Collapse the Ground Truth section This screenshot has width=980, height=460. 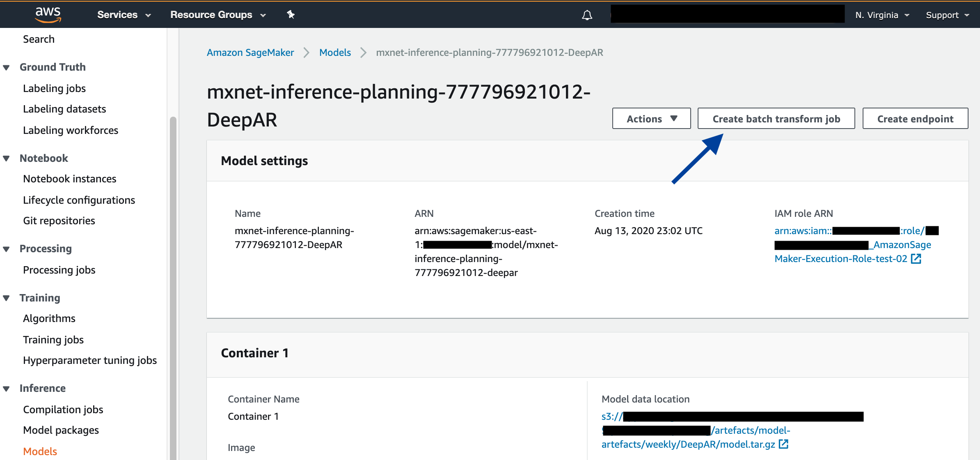[7, 67]
